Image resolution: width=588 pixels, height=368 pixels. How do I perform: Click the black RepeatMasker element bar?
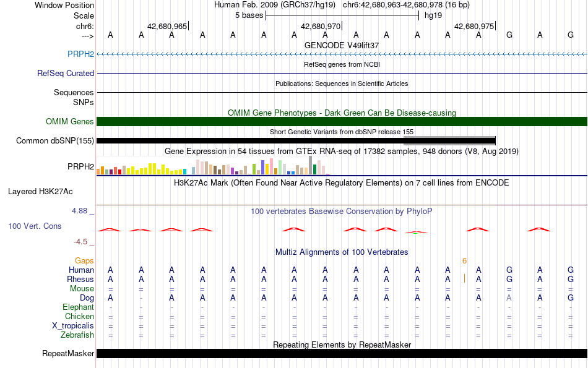342,353
